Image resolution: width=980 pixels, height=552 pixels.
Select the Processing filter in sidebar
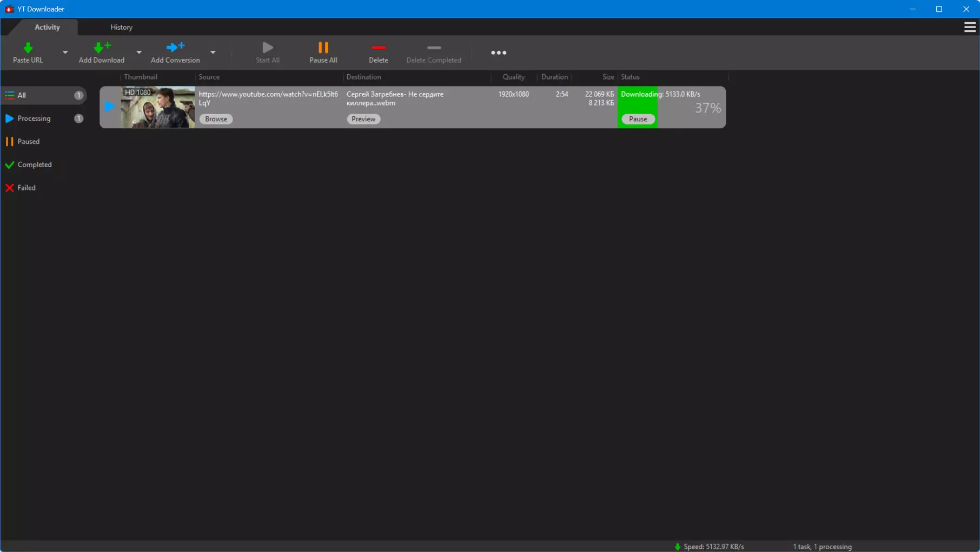44,119
